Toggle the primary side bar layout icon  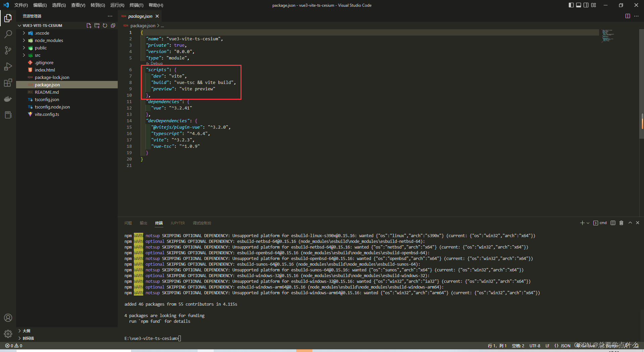tap(571, 5)
